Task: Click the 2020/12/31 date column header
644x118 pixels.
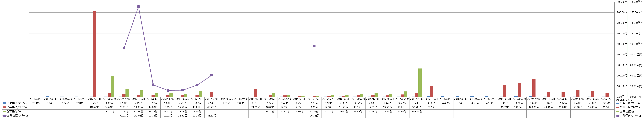Action: tap(607, 99)
